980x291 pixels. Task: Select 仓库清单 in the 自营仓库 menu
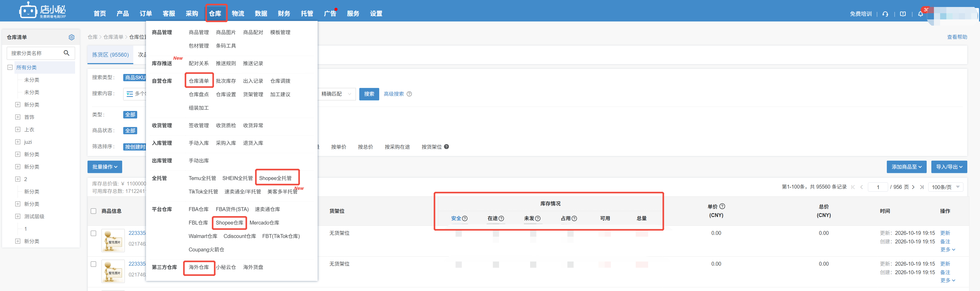click(199, 81)
